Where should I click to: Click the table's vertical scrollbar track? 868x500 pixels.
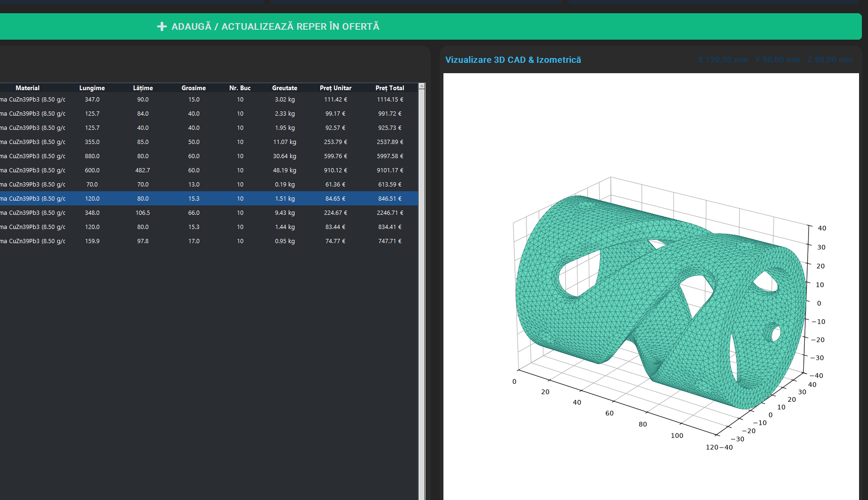click(x=422, y=295)
